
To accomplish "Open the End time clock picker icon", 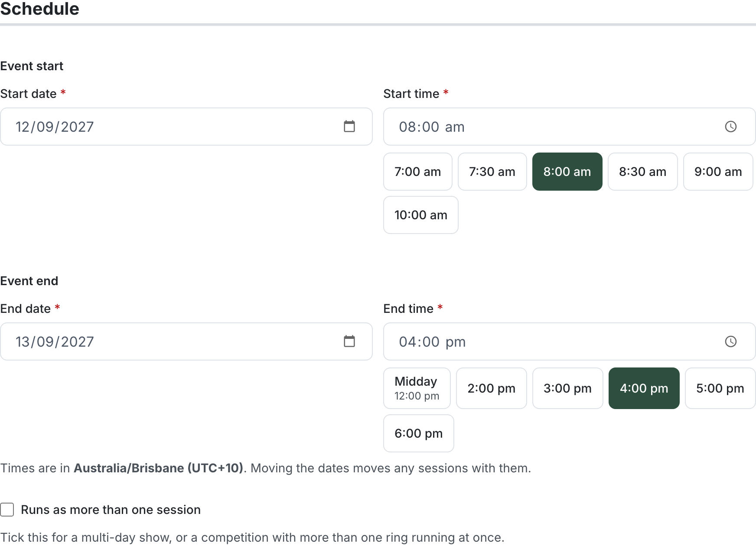I will [x=731, y=341].
